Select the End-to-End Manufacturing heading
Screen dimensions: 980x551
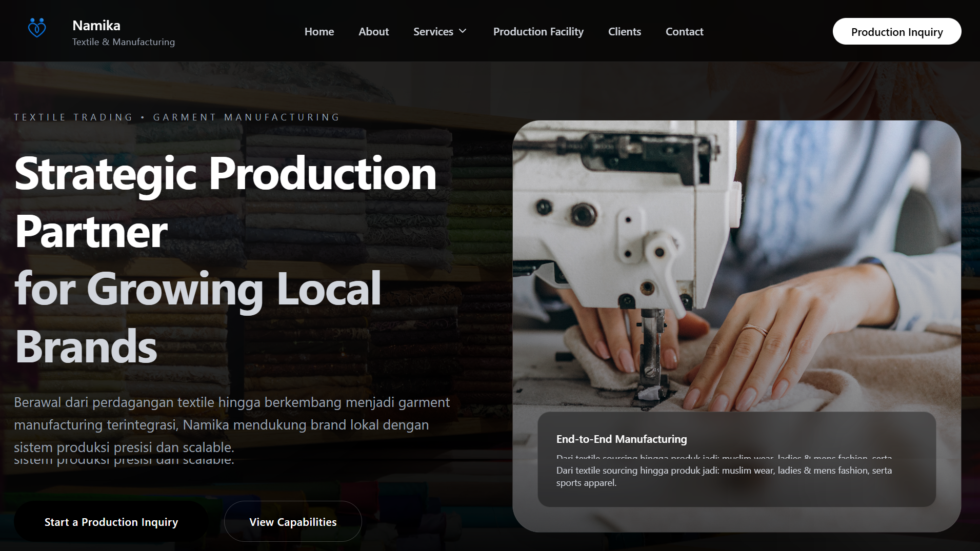coord(622,439)
